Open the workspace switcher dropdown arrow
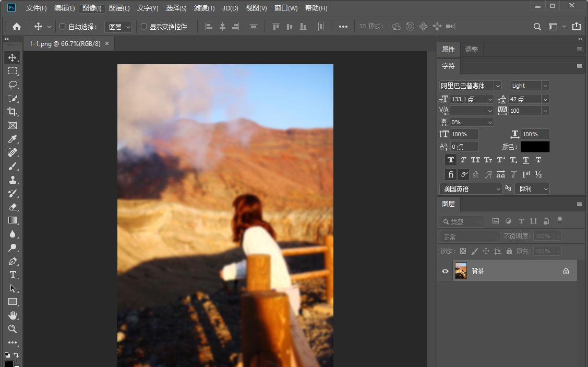Image resolution: width=588 pixels, height=367 pixels. click(x=564, y=27)
